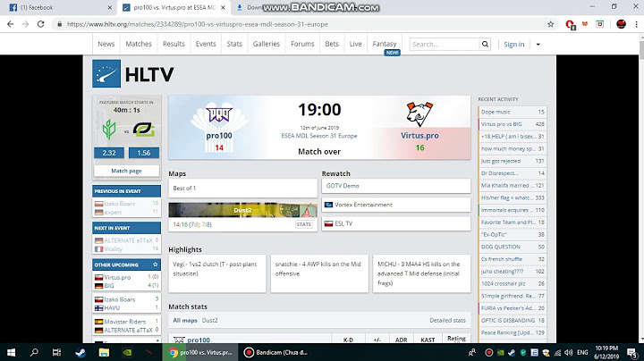Viewport: 644px width, 361px height.
Task: Select the Dust2 stats tab
Action: coord(210,321)
